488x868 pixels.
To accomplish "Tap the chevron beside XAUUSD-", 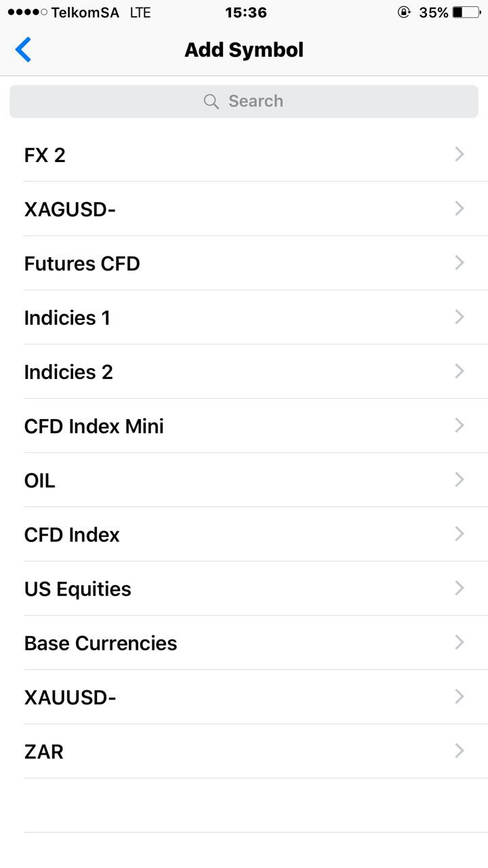I will (x=460, y=697).
